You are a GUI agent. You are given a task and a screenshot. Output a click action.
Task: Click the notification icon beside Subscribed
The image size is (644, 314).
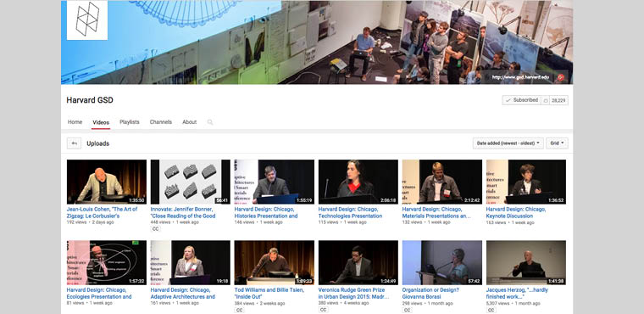(x=546, y=100)
